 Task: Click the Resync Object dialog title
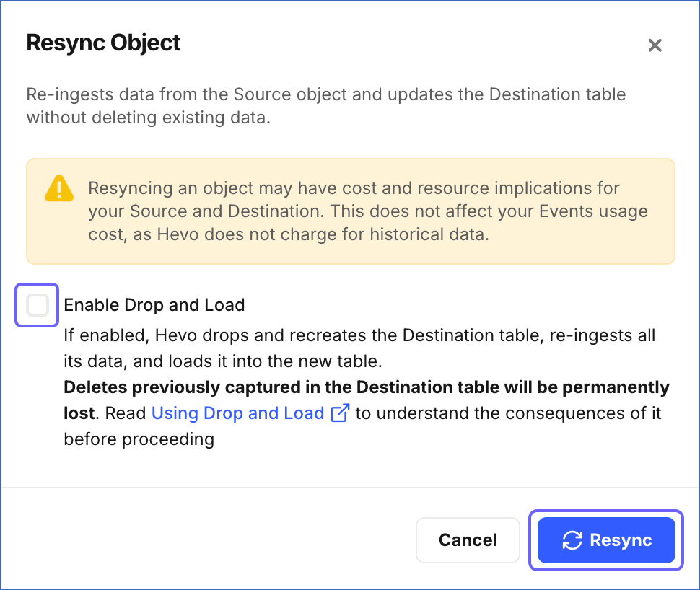[x=103, y=43]
